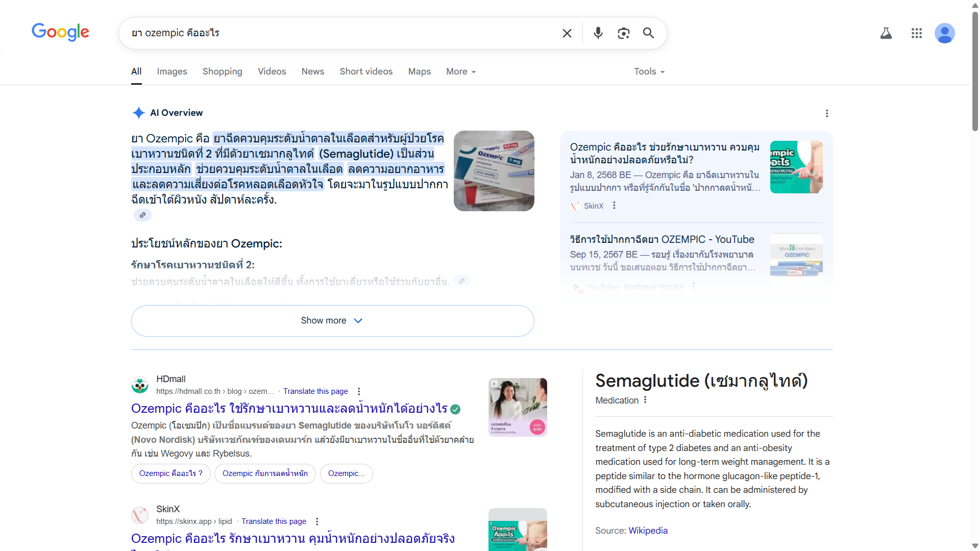Focus the search input field
Viewport: 980px width, 551px height.
coord(342,33)
